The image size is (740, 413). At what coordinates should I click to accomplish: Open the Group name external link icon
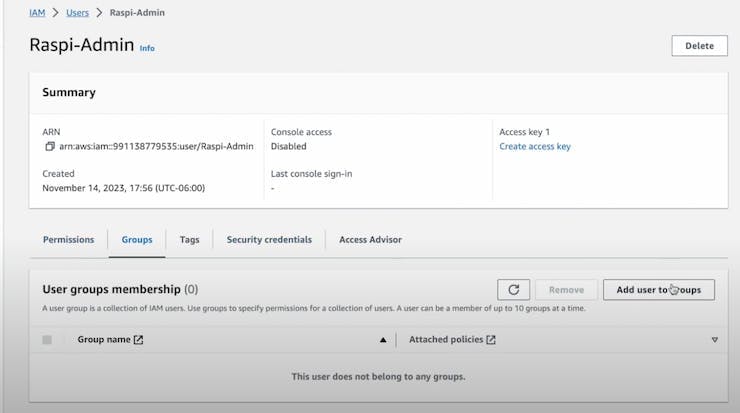[138, 340]
